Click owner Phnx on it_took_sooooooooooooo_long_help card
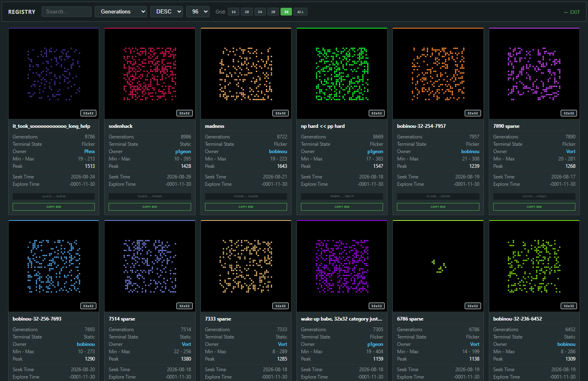Screen dimensions: 588x381 coord(89,152)
